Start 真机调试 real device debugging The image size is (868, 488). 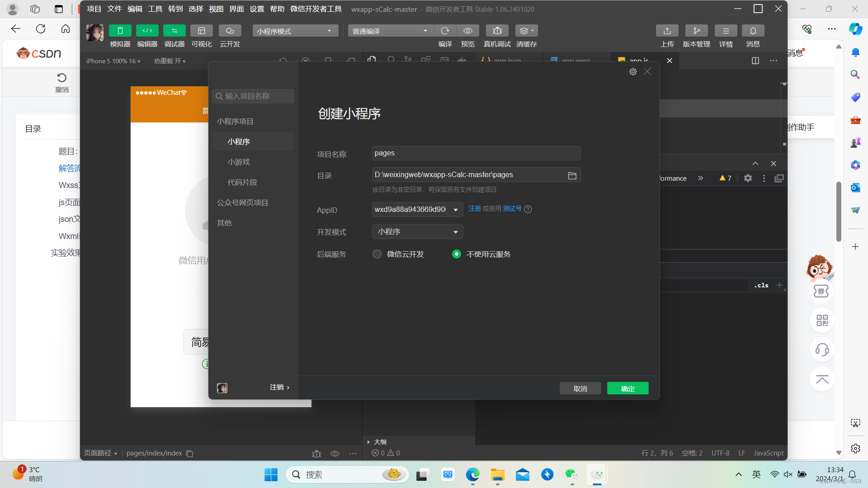(x=497, y=31)
